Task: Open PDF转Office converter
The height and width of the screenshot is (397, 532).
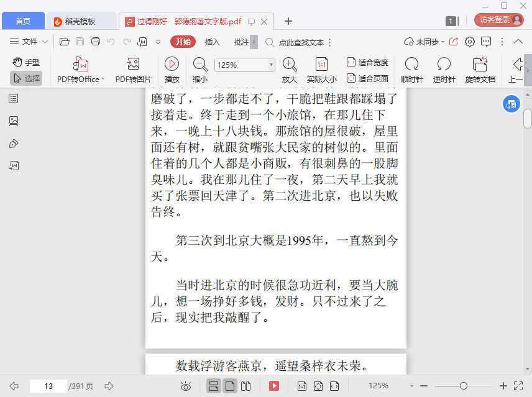Action: (x=81, y=70)
